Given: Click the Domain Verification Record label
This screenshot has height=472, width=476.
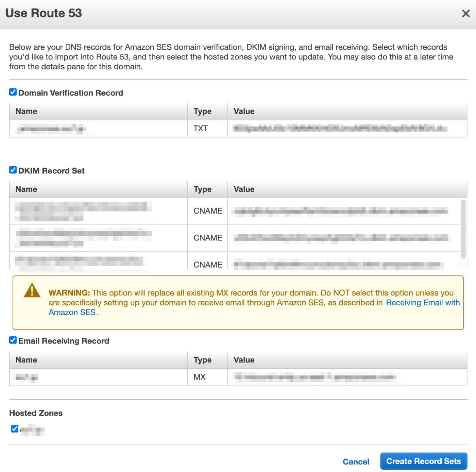Looking at the screenshot, I should pos(71,93).
